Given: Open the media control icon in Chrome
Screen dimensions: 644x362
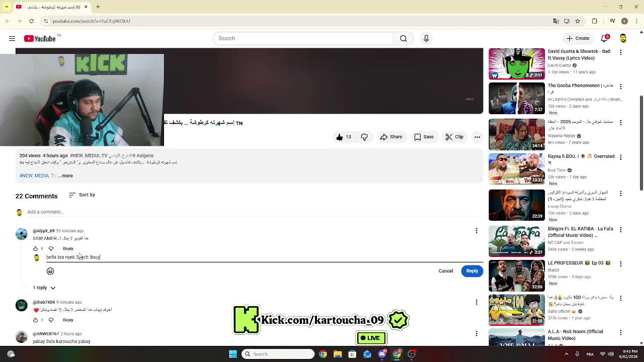Looking at the screenshot, I should coord(612,21).
